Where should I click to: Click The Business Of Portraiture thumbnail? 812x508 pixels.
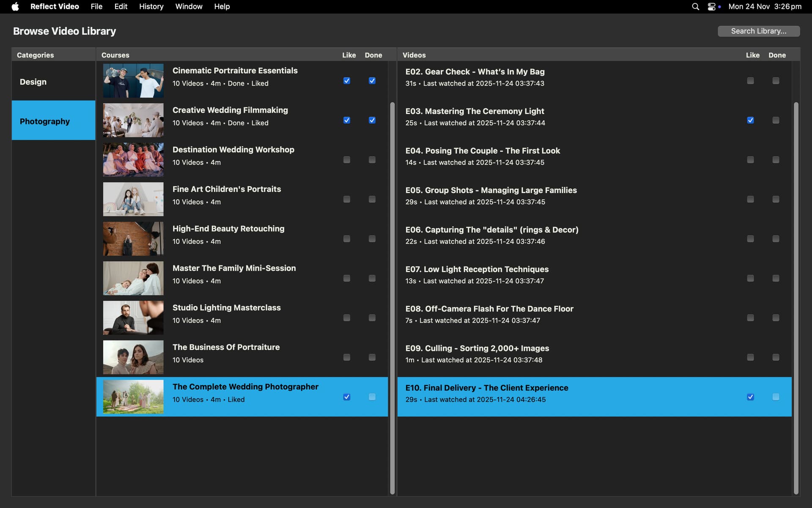point(133,357)
